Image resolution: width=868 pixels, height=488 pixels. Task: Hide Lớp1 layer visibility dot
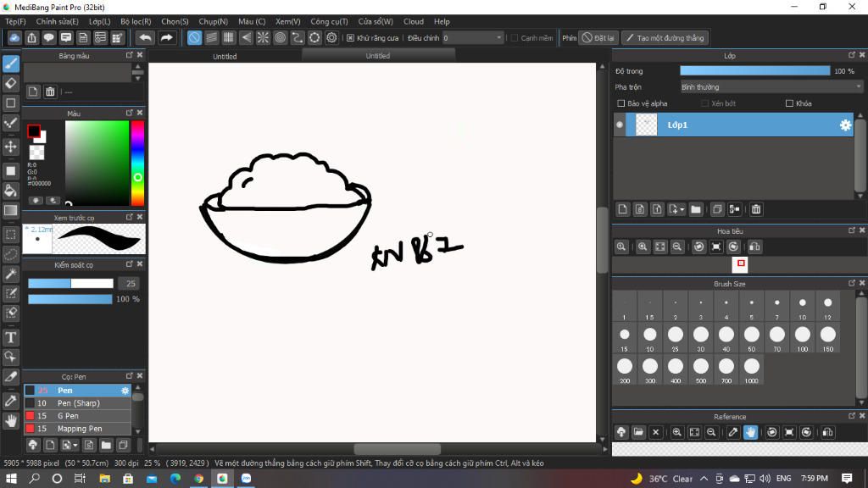(620, 125)
